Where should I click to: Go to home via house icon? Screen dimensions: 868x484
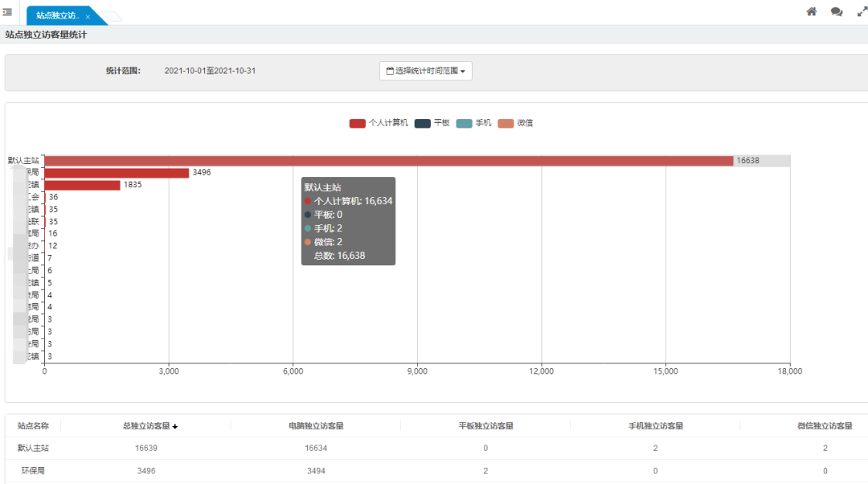click(x=812, y=12)
